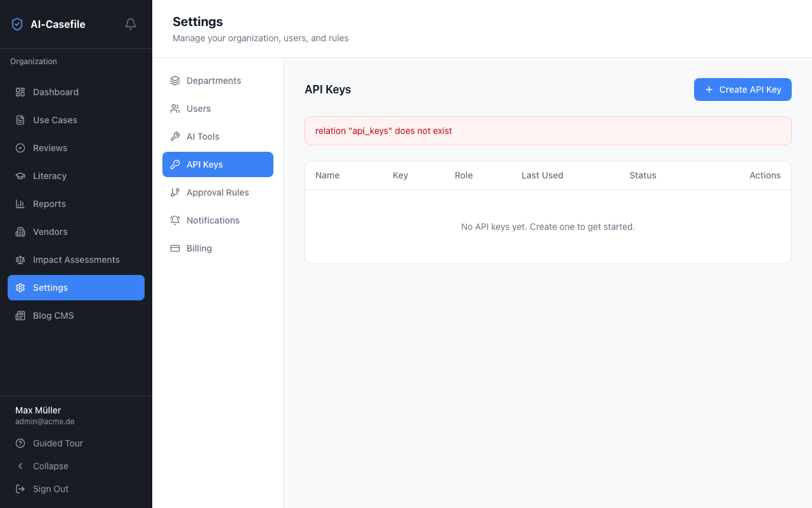Click the Reports bar-chart icon
812x508 pixels.
click(20, 204)
